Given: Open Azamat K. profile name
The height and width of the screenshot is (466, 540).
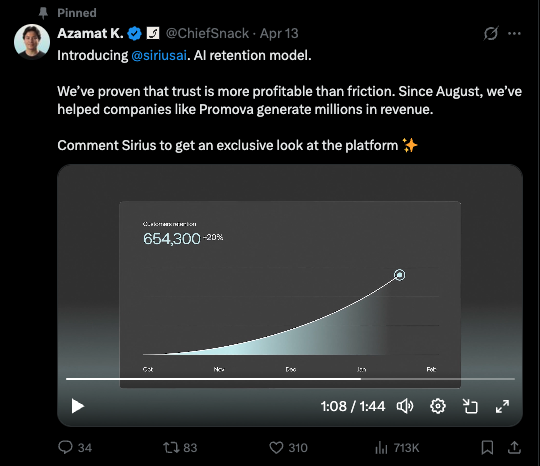Looking at the screenshot, I should pos(90,33).
